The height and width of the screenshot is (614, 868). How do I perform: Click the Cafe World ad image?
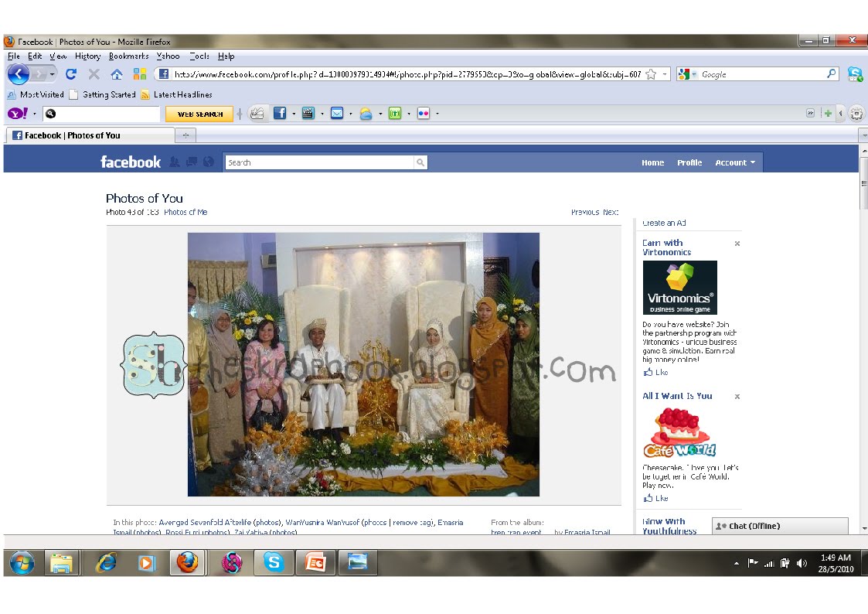tap(679, 432)
